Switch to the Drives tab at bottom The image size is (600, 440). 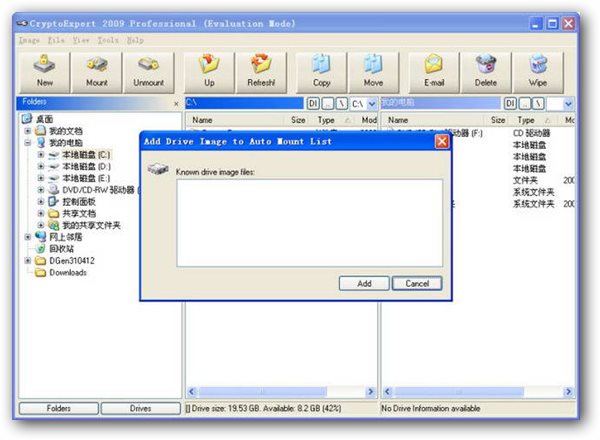[140, 408]
